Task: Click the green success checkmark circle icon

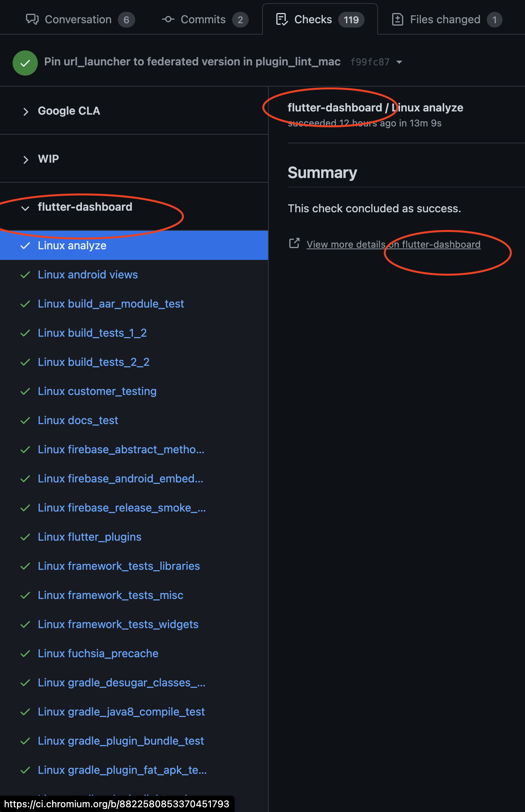Action: click(25, 62)
